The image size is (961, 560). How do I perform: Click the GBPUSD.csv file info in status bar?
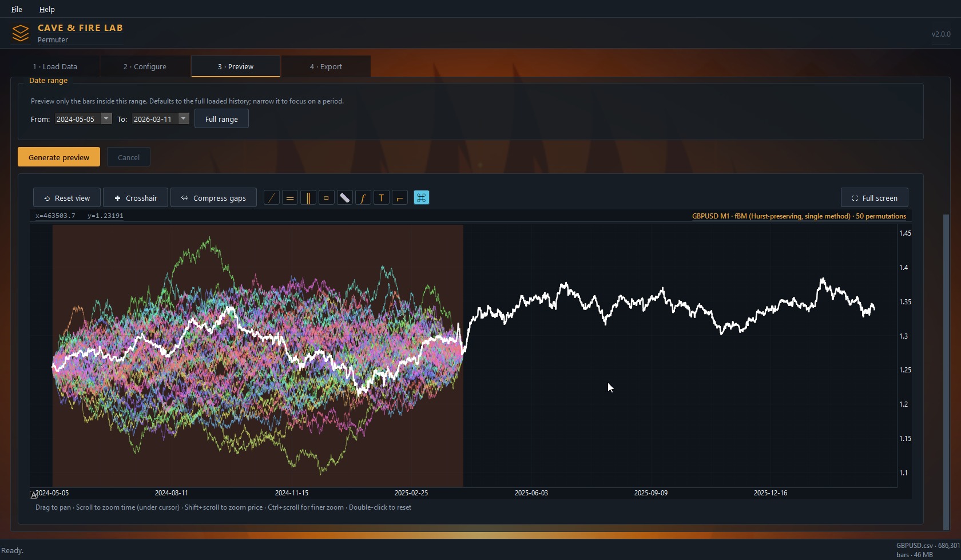[x=928, y=550]
